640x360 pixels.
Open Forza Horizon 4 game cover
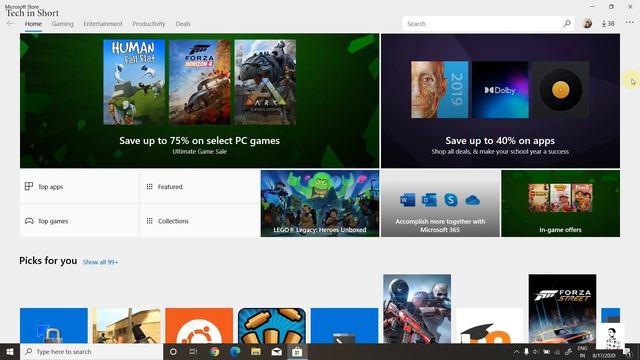click(x=200, y=82)
